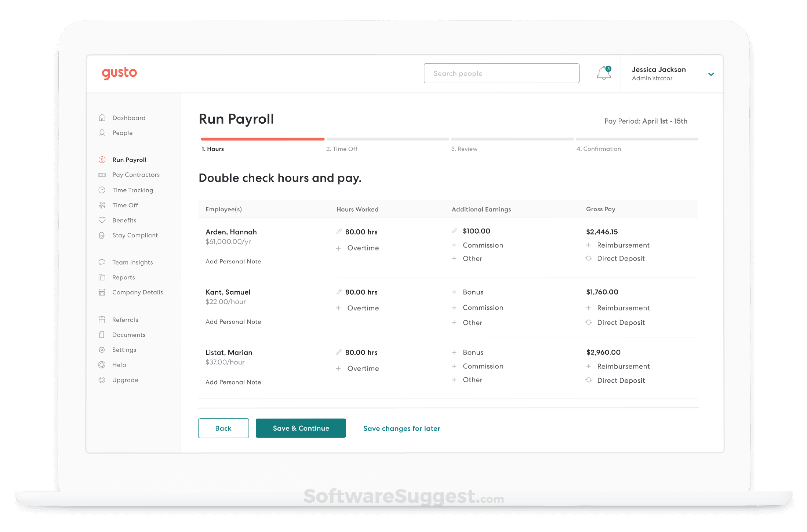The width and height of the screenshot is (807, 532).
Task: Open the notifications bell icon
Action: (604, 73)
